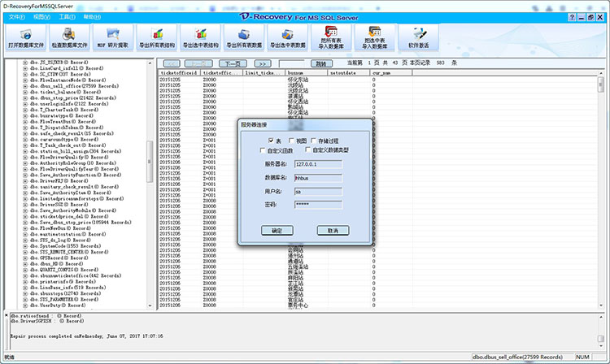
Task: Click 把选中表导入数据库 toolbar icon
Action: 375,38
